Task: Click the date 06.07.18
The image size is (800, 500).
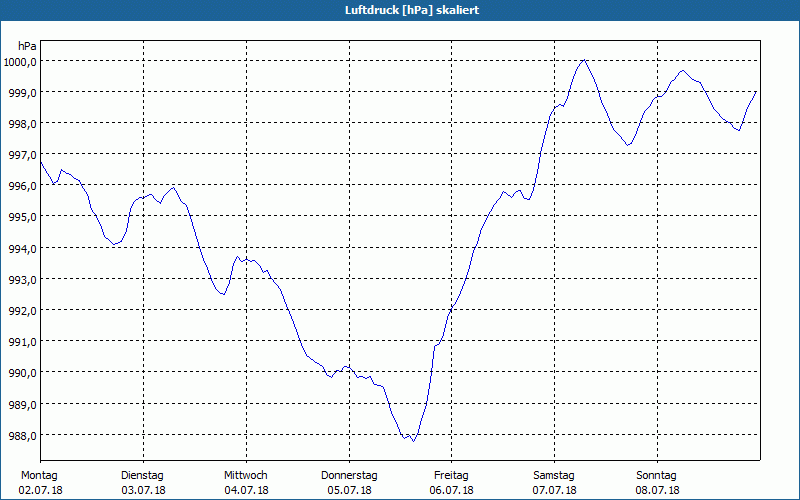Action: [452, 490]
